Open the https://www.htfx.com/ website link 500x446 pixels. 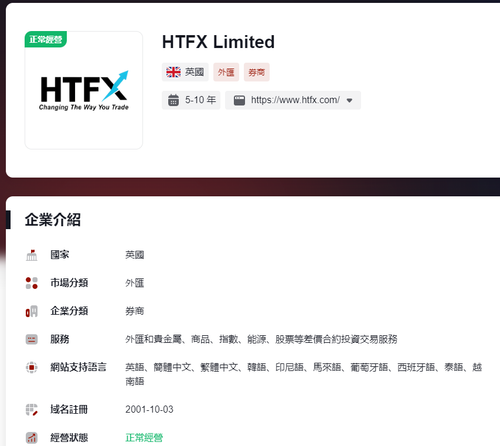295,100
